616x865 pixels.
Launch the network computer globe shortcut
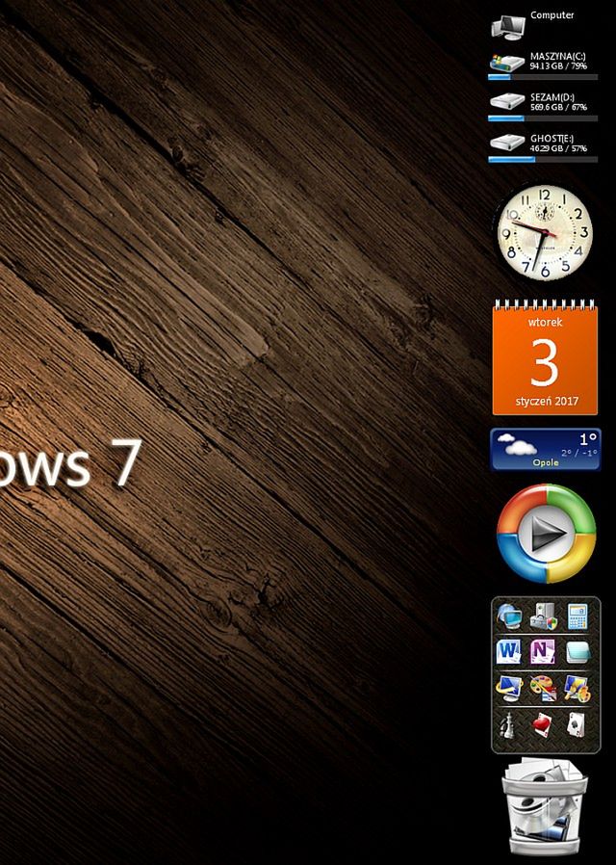[x=508, y=616]
